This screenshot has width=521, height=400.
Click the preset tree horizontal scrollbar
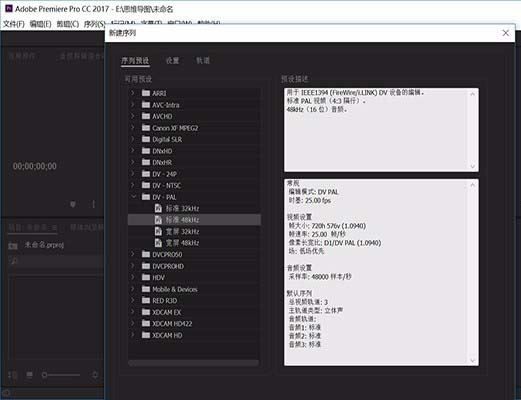193,363
